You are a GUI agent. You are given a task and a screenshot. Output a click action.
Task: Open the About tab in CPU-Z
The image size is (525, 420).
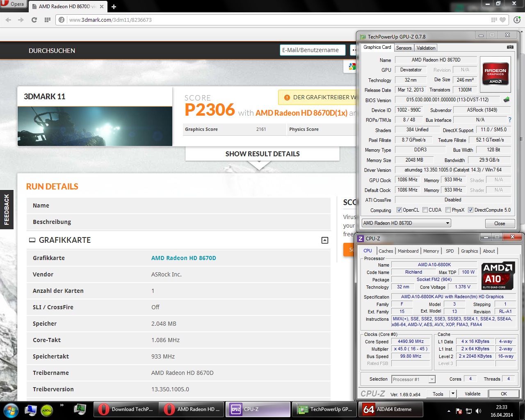click(489, 251)
